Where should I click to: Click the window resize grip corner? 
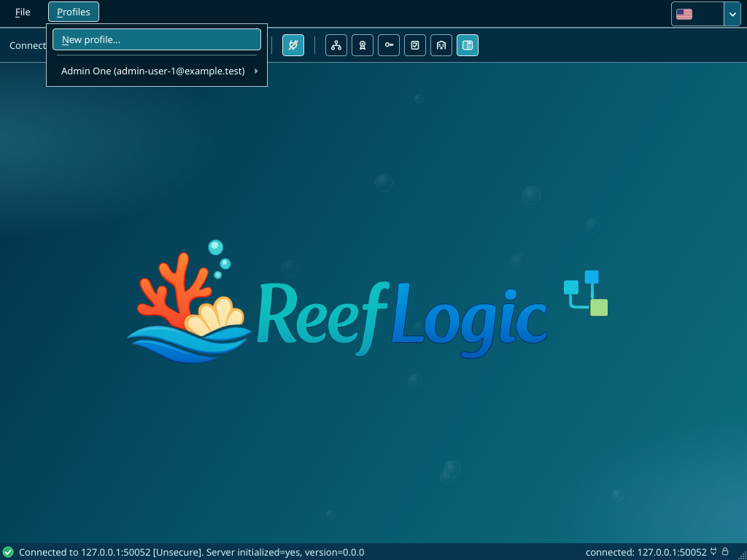[741, 554]
